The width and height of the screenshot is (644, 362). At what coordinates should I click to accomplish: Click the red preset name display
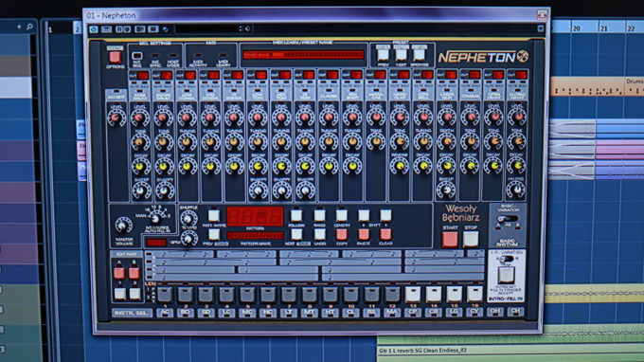click(x=303, y=55)
